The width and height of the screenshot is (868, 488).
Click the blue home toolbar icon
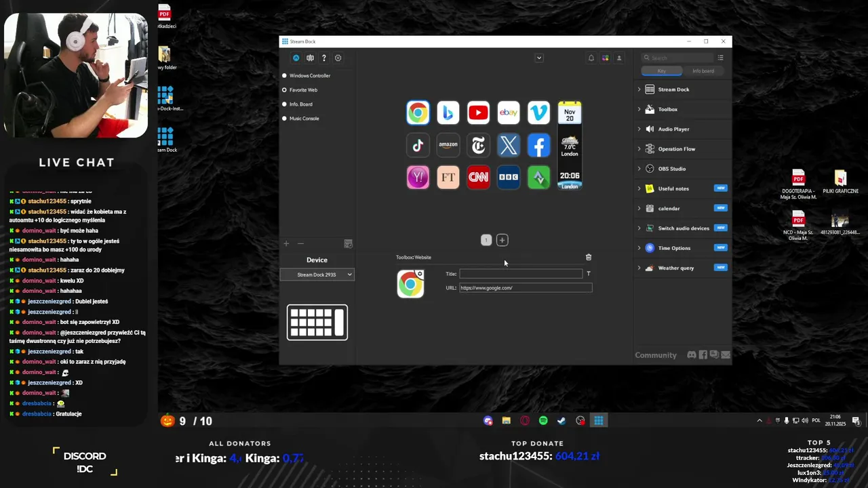point(296,58)
